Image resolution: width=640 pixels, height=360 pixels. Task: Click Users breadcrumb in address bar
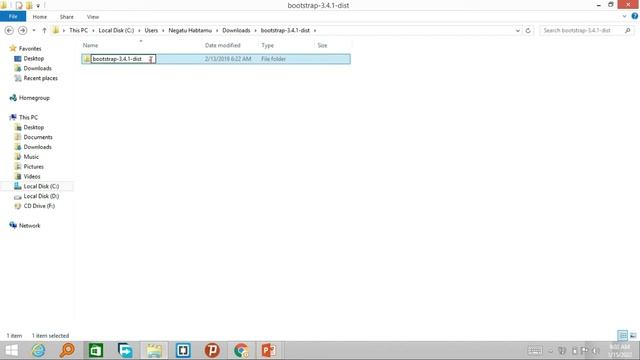(x=151, y=31)
